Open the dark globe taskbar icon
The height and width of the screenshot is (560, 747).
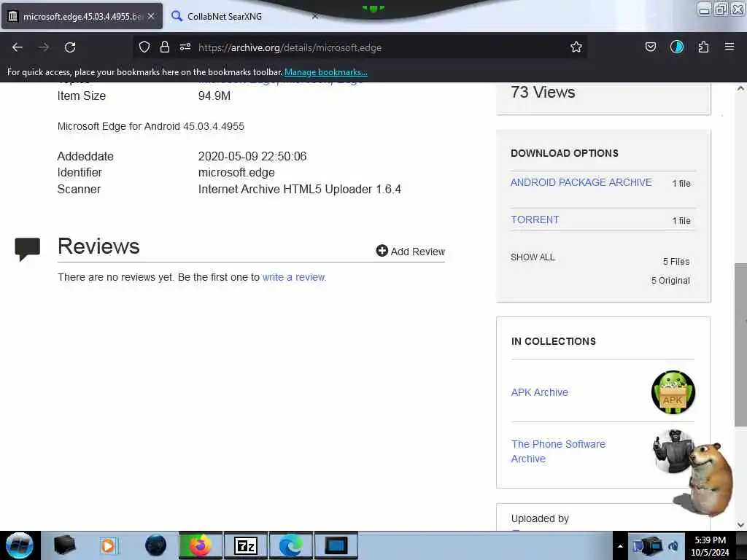tap(156, 545)
